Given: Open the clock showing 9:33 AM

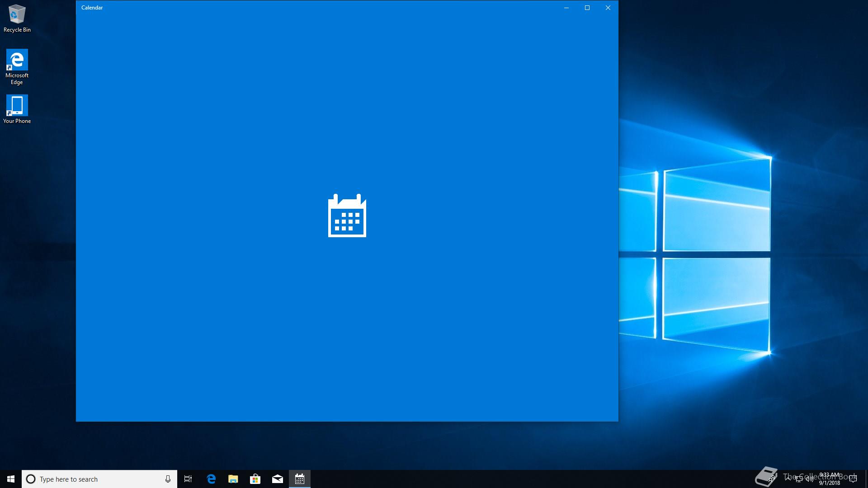Looking at the screenshot, I should point(829,479).
